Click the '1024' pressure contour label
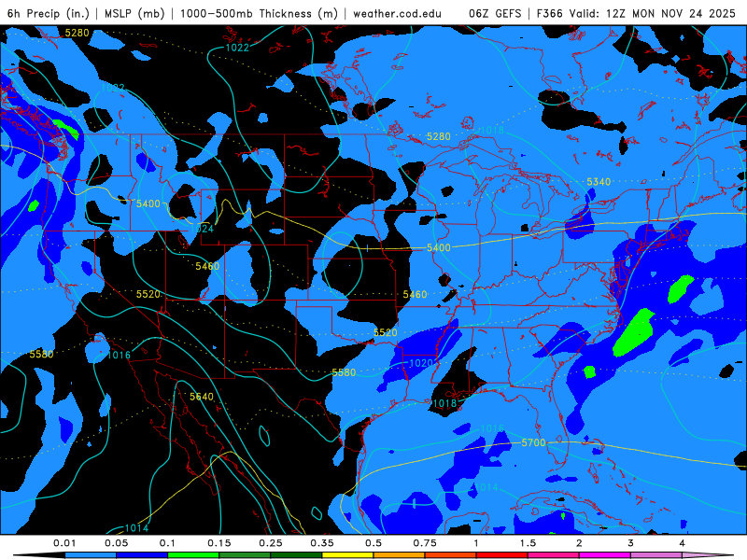 tap(202, 229)
